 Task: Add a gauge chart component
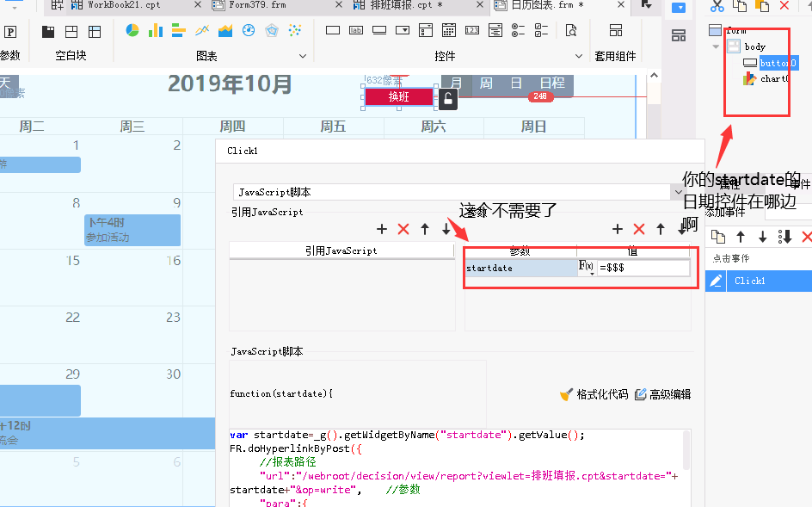tap(249, 31)
